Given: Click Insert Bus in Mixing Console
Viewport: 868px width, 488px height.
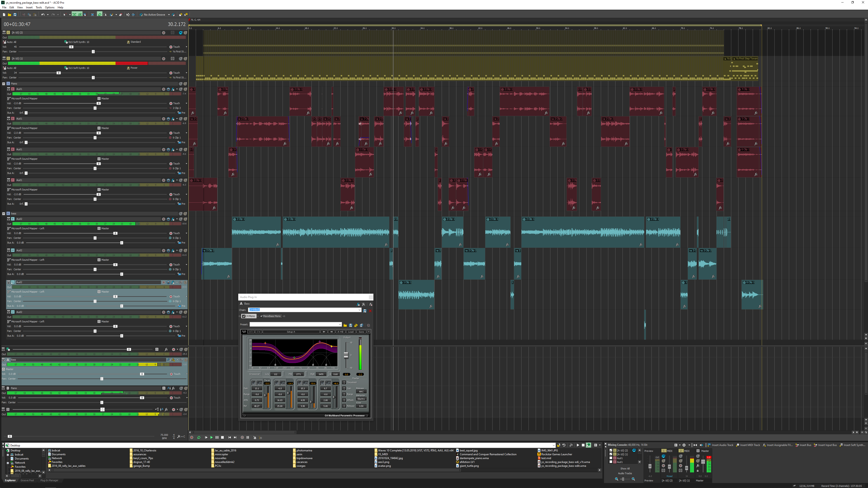Looking at the screenshot, I should coord(803,445).
